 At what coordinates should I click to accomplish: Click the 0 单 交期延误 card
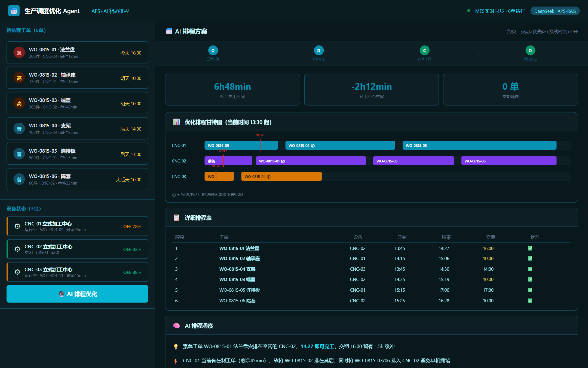tap(510, 89)
